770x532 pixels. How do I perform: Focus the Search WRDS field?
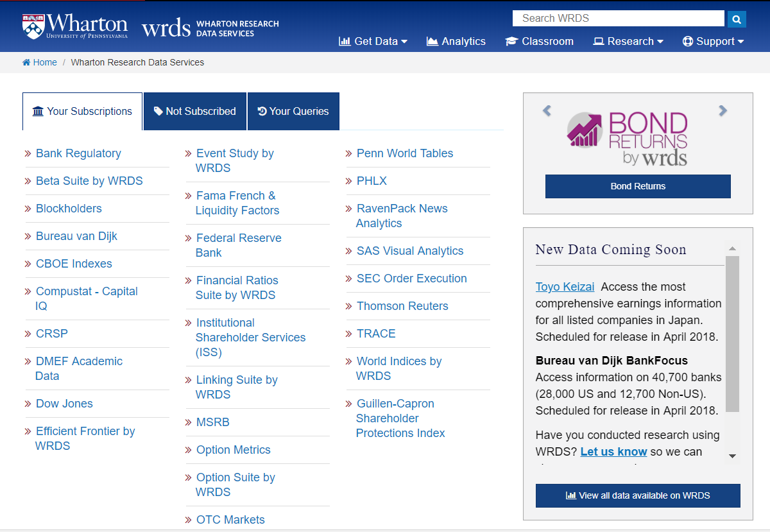pyautogui.click(x=619, y=19)
